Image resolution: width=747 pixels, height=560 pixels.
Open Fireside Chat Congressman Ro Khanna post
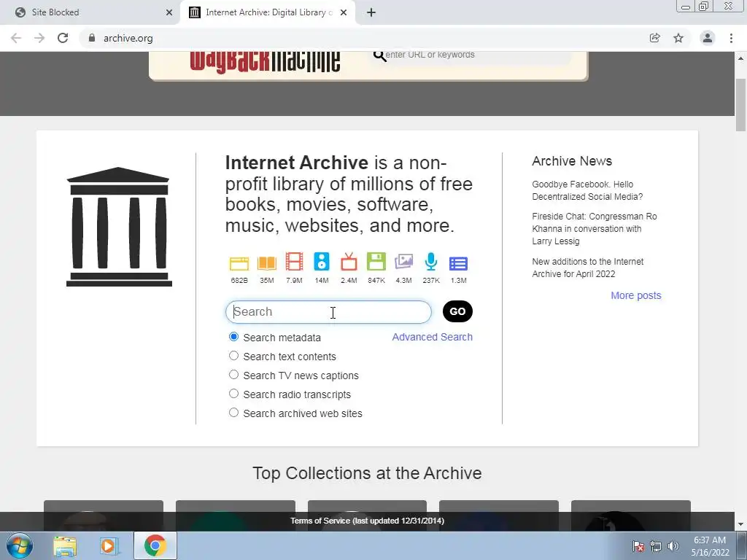(595, 228)
